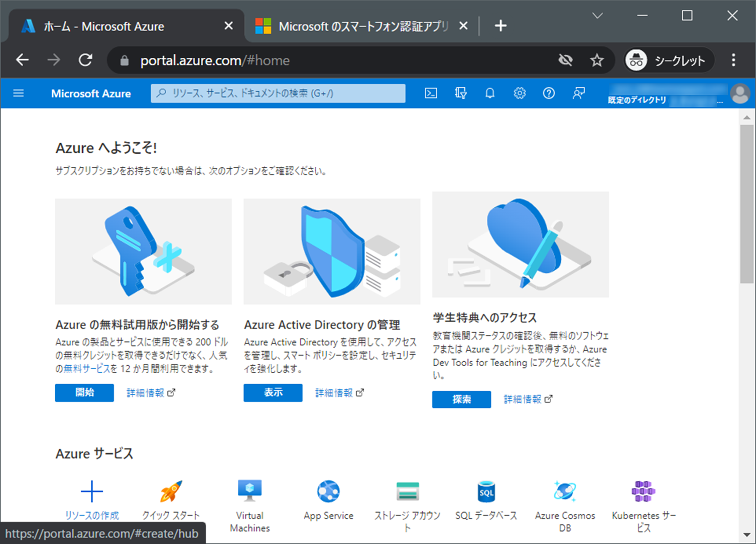Image resolution: width=756 pixels, height=544 pixels.
Task: Click the 開始 button for free trial
Action: (x=84, y=393)
